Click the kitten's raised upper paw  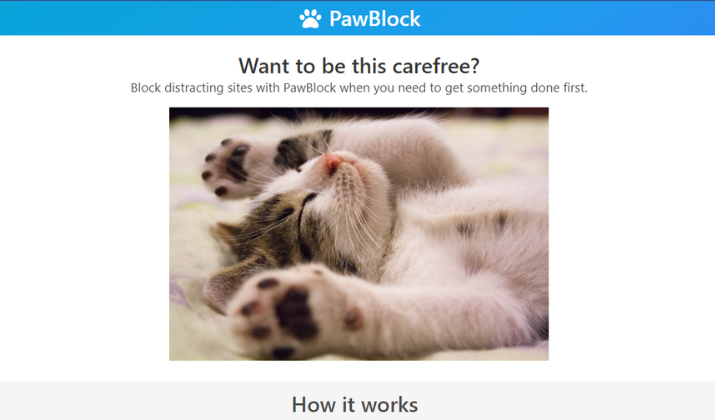click(228, 168)
